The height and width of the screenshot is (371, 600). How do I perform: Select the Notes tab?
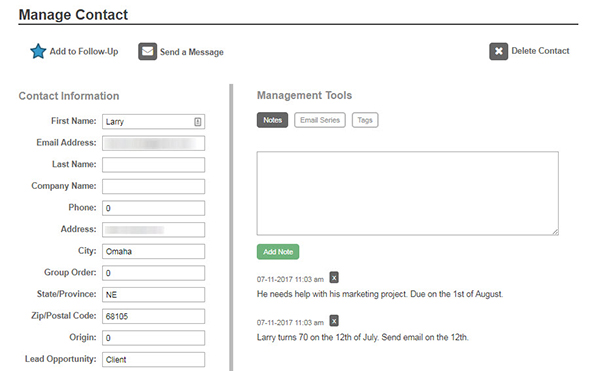(x=272, y=120)
